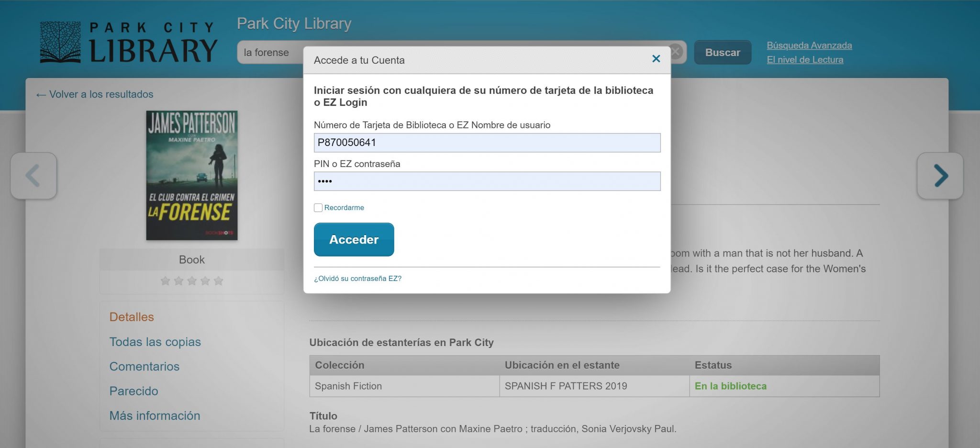Rate the book with the fifth star

pyautogui.click(x=219, y=281)
